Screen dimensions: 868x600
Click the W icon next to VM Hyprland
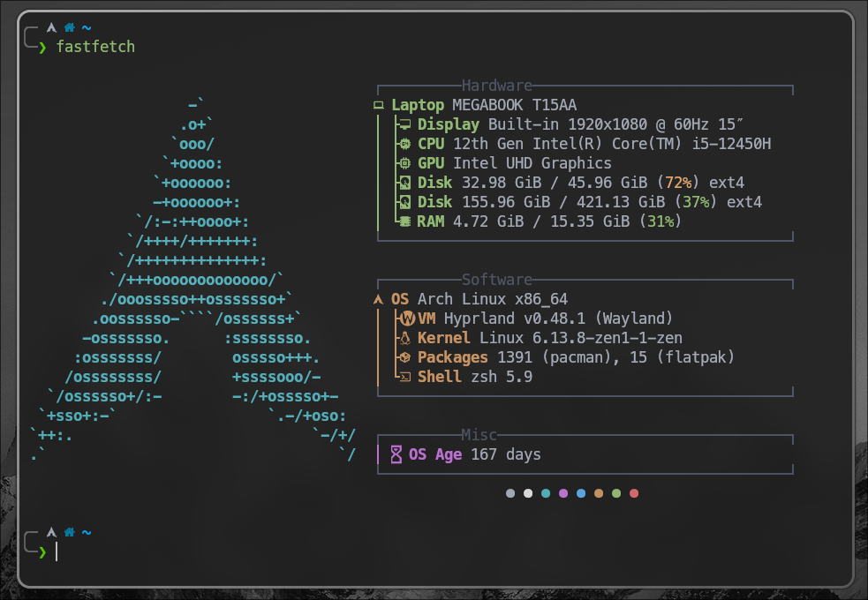(407, 319)
